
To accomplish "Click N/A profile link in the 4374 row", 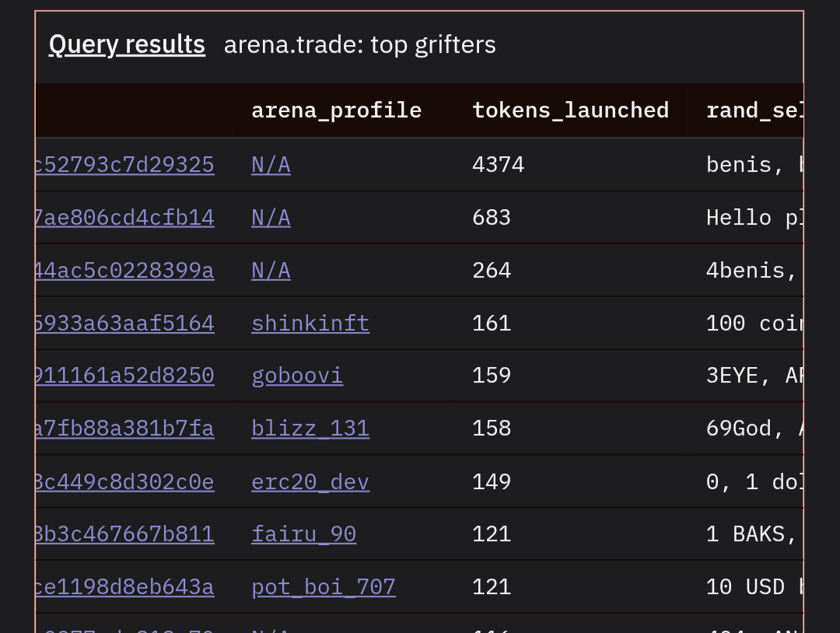I will coord(271,165).
